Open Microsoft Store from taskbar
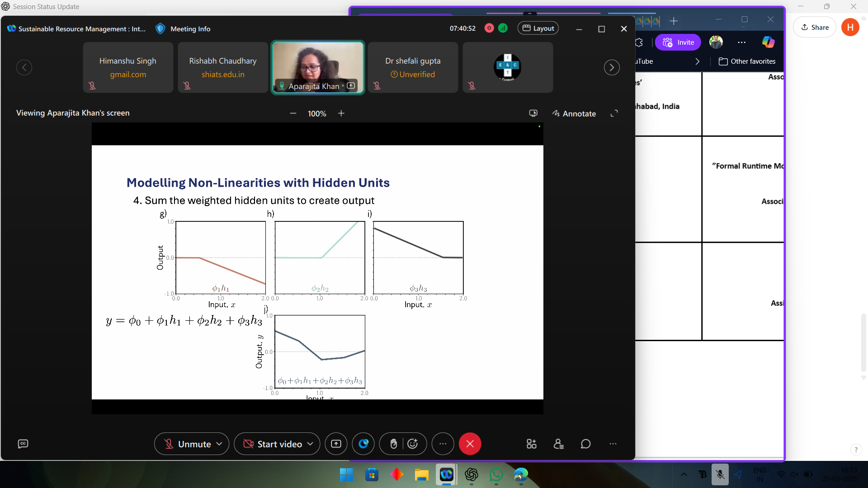 (x=372, y=474)
